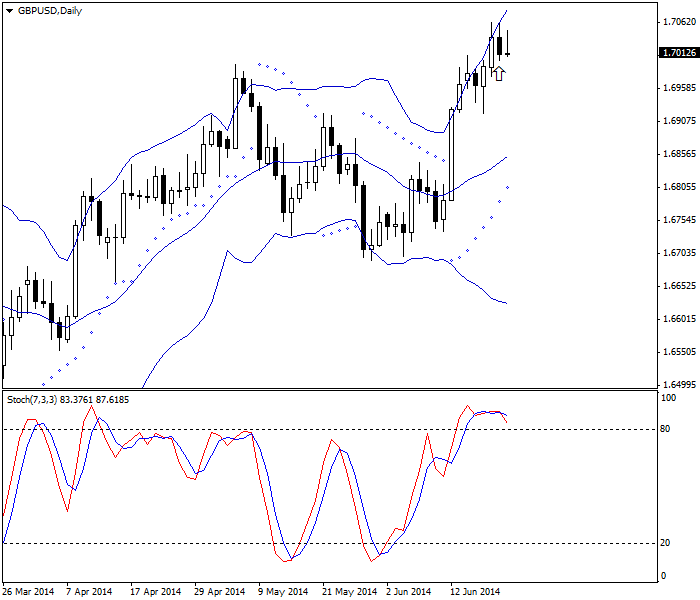This screenshot has width=700, height=600.
Task: Click the 1.64995 price axis label
Action: point(678,384)
